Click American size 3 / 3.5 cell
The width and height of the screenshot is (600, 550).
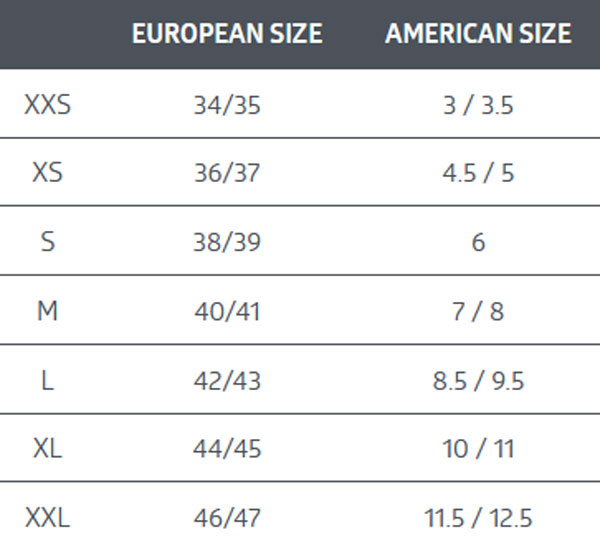tap(478, 104)
